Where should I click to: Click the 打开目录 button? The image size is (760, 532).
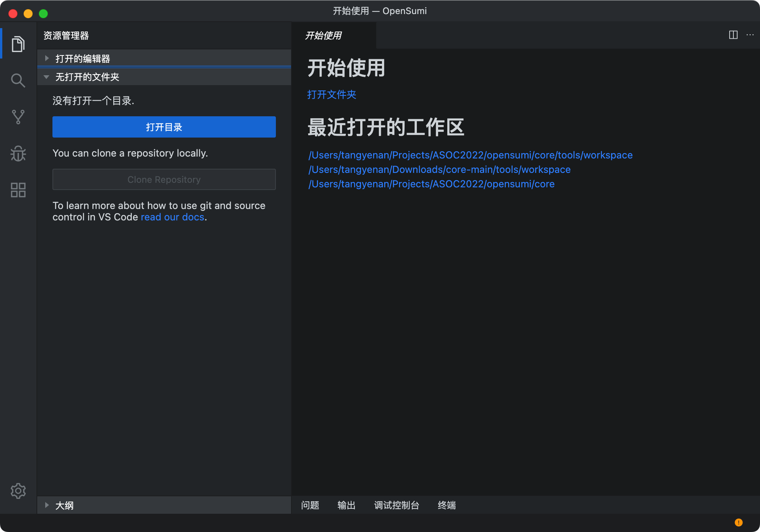click(x=164, y=127)
